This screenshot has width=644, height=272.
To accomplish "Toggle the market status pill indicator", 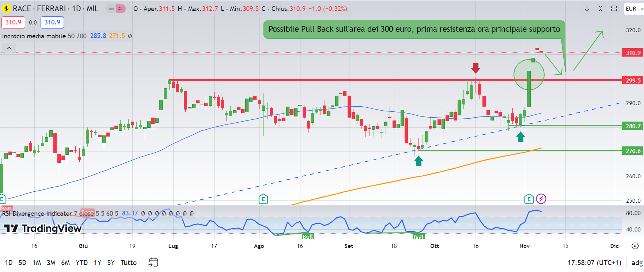I will point(111,8).
